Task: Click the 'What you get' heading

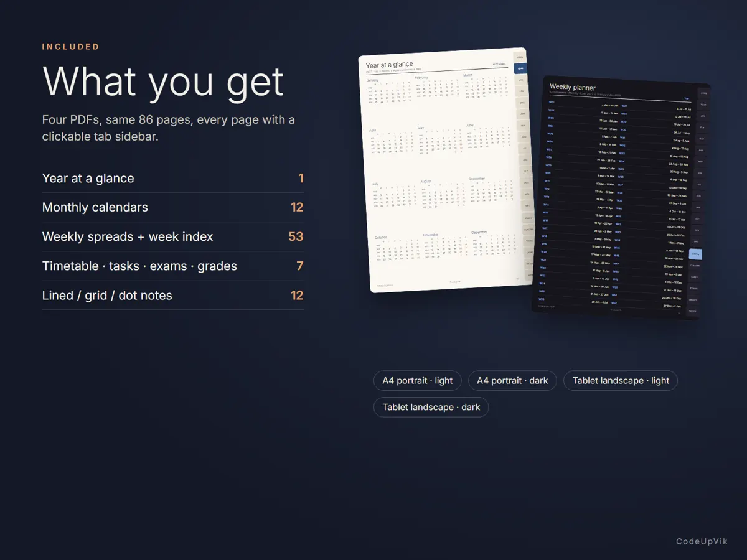Action: pyautogui.click(x=163, y=81)
